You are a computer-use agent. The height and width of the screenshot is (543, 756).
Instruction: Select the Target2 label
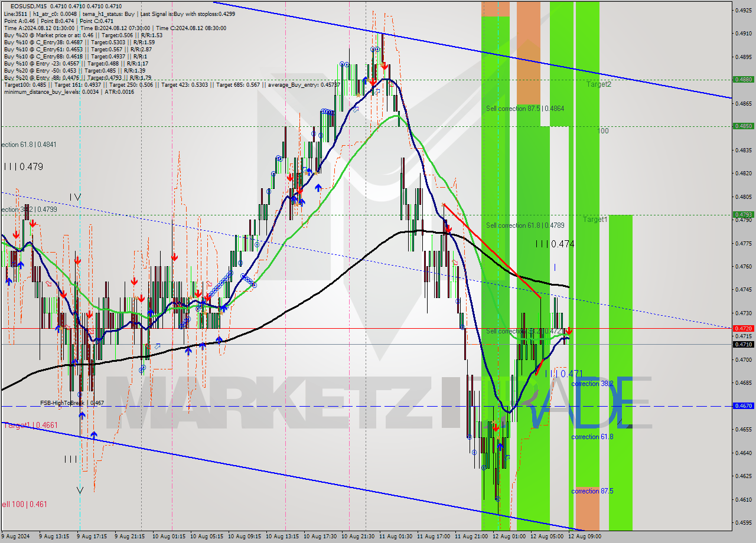tap(599, 84)
